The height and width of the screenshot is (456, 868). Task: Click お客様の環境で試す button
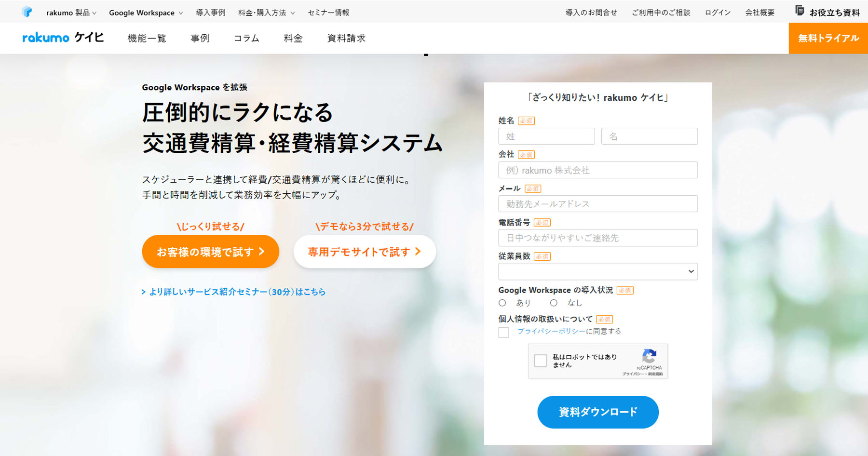pyautogui.click(x=211, y=252)
